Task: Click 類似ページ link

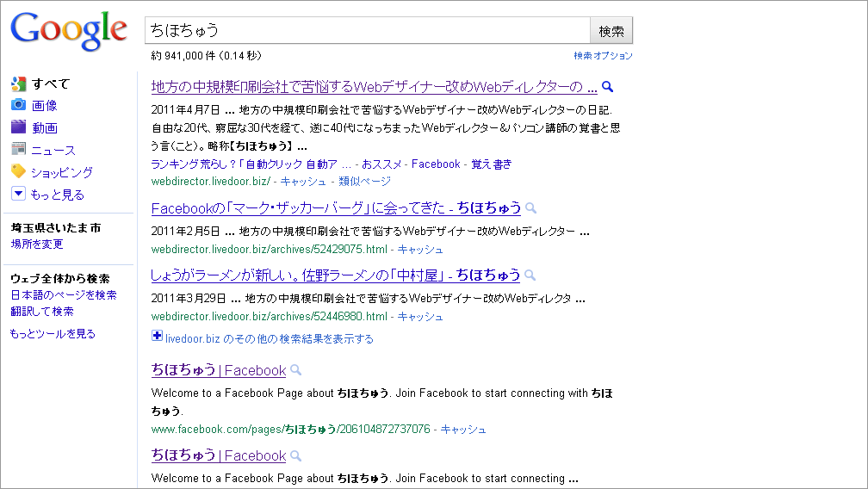Action: tap(365, 182)
